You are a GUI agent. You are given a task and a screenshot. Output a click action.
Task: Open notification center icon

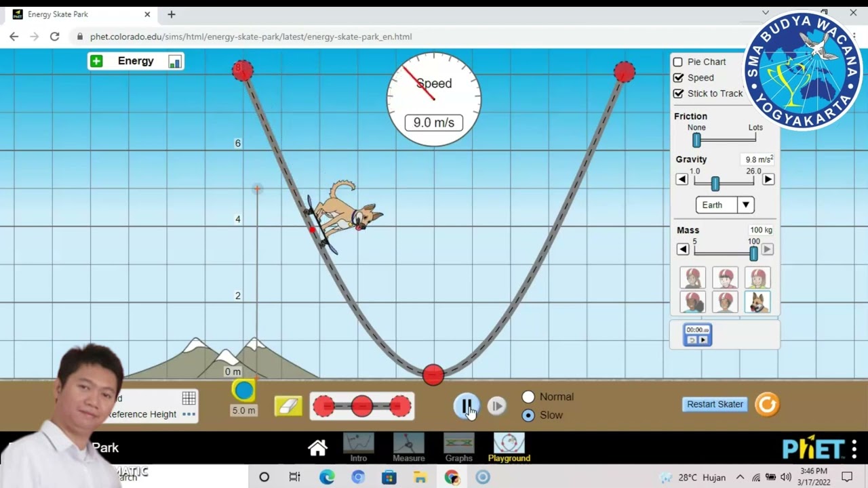click(847, 477)
